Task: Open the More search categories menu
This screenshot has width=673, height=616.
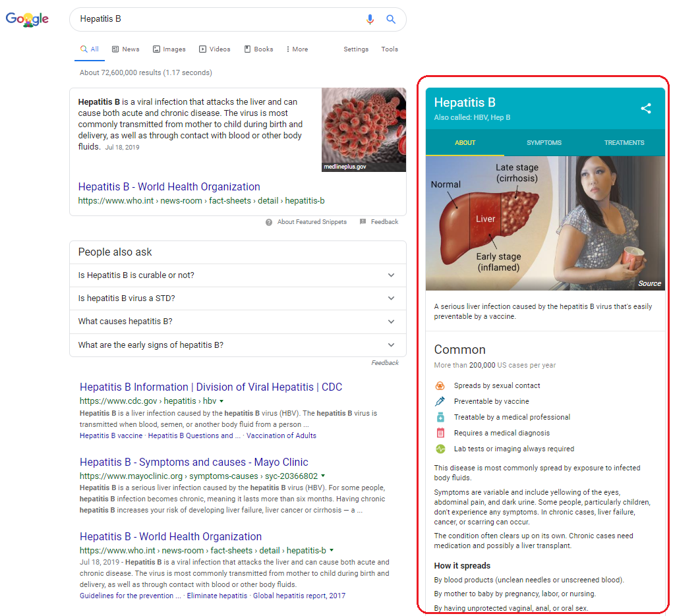Action: (x=297, y=49)
